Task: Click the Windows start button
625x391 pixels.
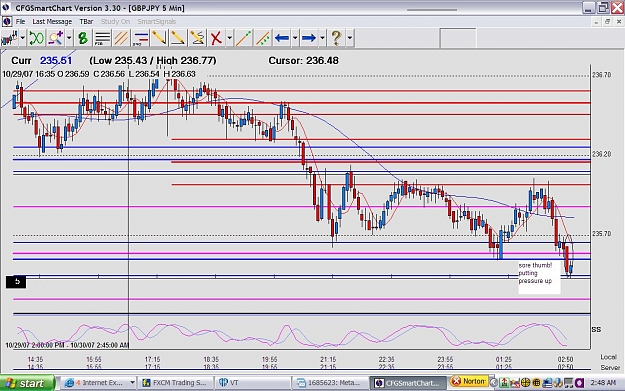Action: (x=27, y=383)
